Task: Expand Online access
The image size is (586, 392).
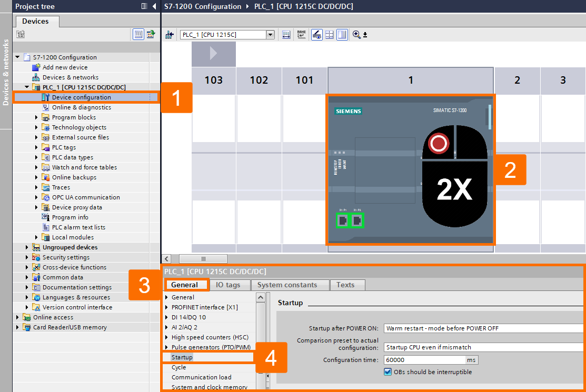Action: pos(17,317)
